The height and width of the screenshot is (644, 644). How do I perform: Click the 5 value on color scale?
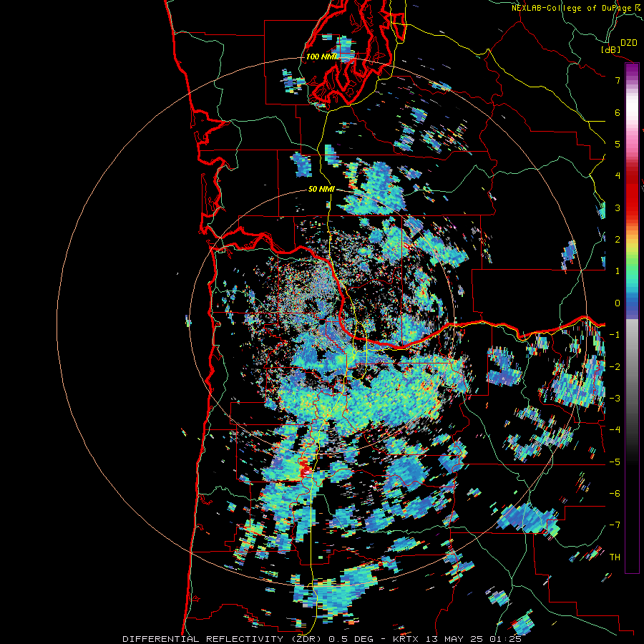click(617, 144)
